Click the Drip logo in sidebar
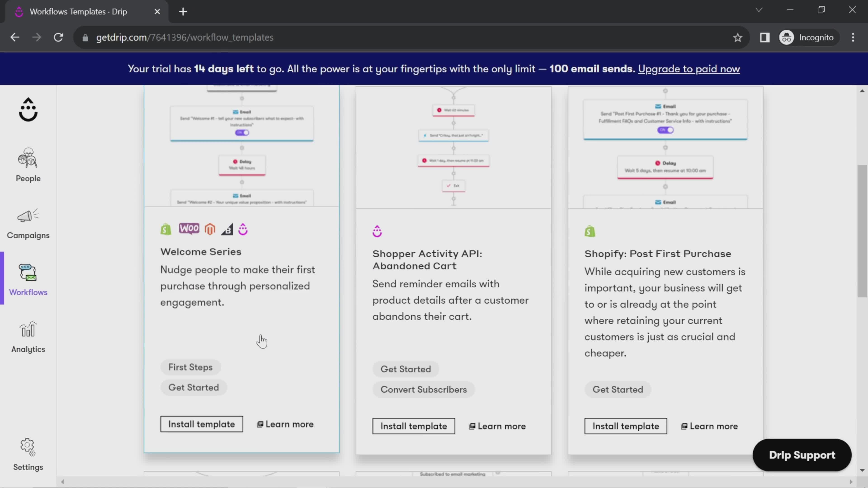 [28, 109]
